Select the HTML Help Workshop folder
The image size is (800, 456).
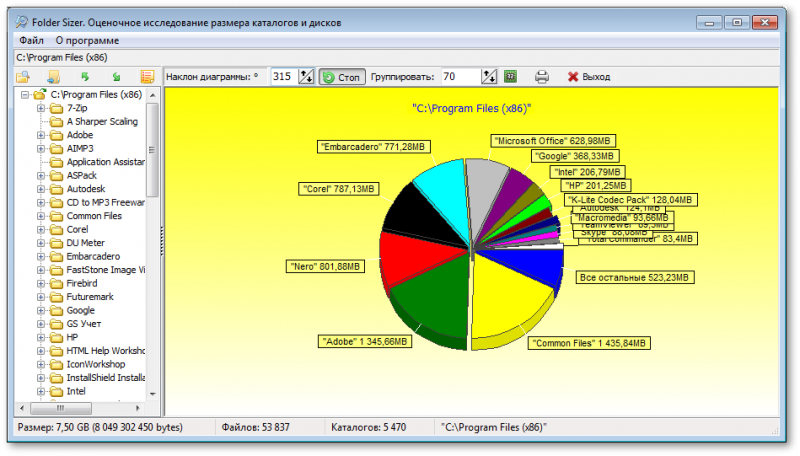(x=106, y=351)
